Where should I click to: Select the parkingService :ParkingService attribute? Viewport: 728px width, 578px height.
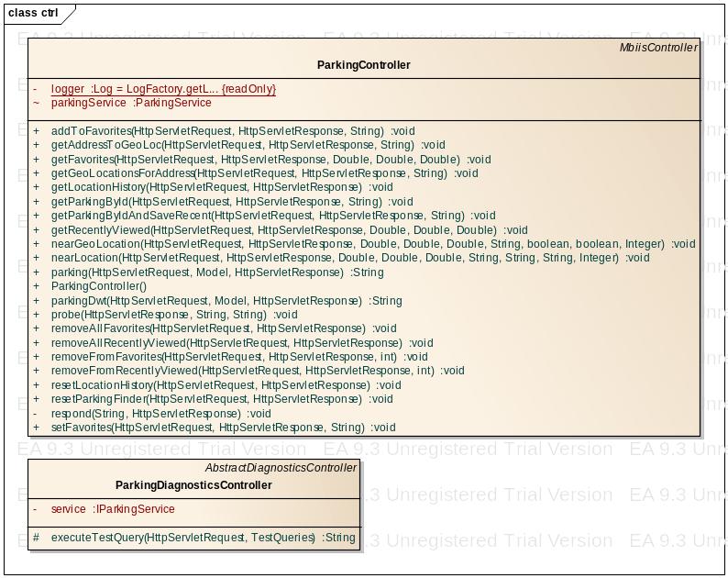click(x=131, y=103)
